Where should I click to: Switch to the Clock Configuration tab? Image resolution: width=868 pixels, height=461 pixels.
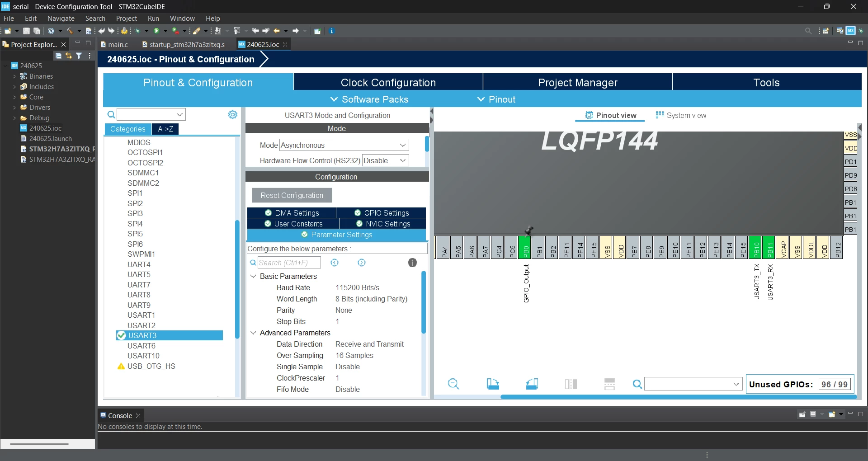tap(388, 82)
